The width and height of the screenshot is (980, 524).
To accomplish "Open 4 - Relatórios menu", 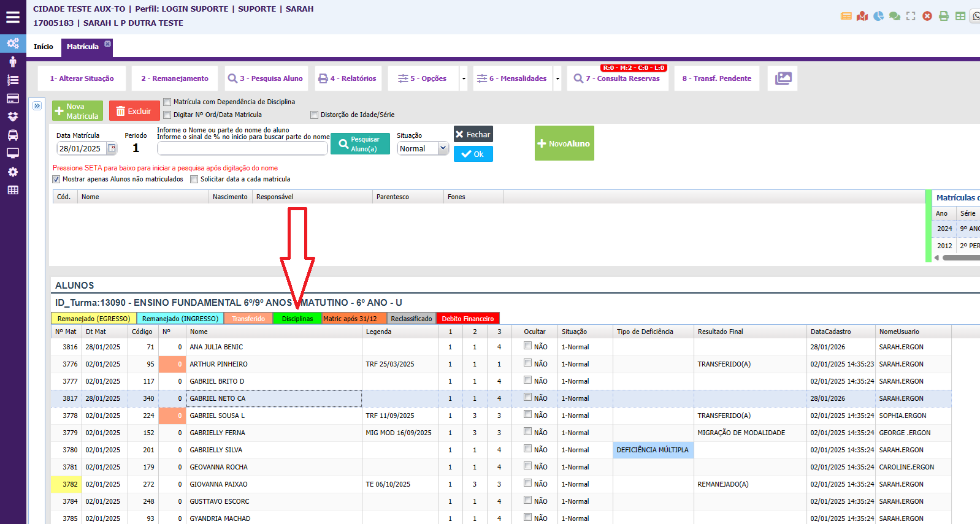I will click(348, 78).
